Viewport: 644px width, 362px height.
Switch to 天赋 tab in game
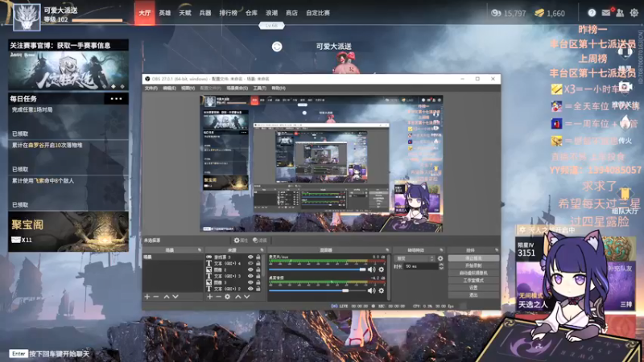pyautogui.click(x=185, y=13)
